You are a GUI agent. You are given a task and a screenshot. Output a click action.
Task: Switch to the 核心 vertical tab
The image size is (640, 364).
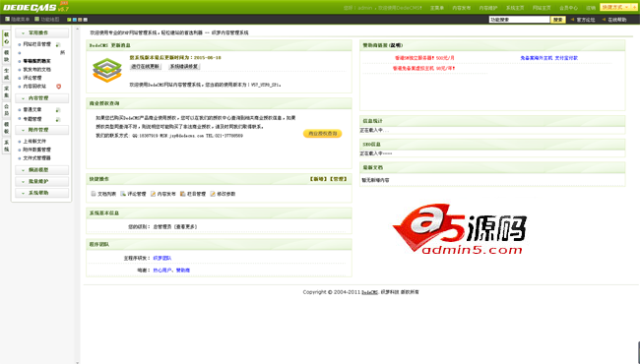[6, 38]
